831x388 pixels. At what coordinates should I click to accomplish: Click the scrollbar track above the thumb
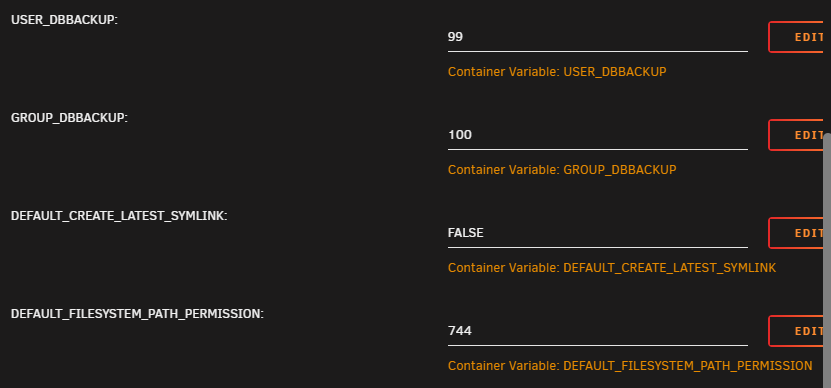click(827, 66)
